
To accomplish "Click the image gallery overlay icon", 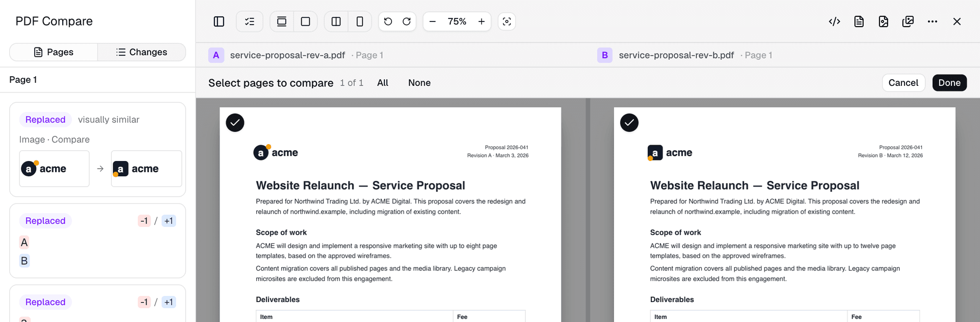I will pyautogui.click(x=908, y=21).
